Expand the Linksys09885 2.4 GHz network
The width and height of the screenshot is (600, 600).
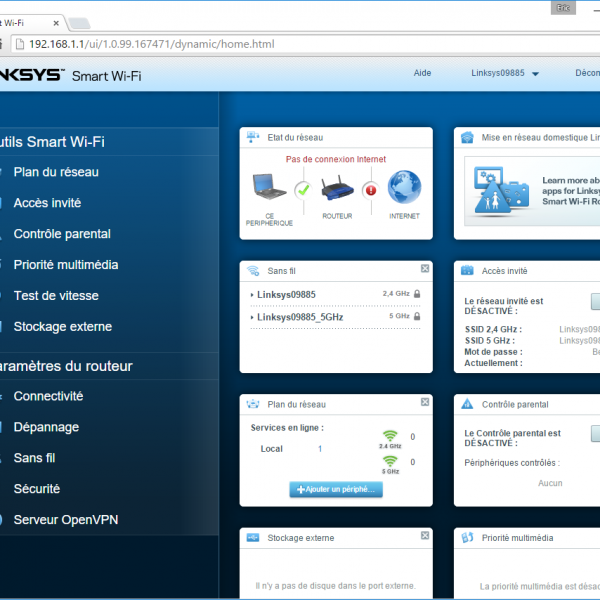point(285,294)
